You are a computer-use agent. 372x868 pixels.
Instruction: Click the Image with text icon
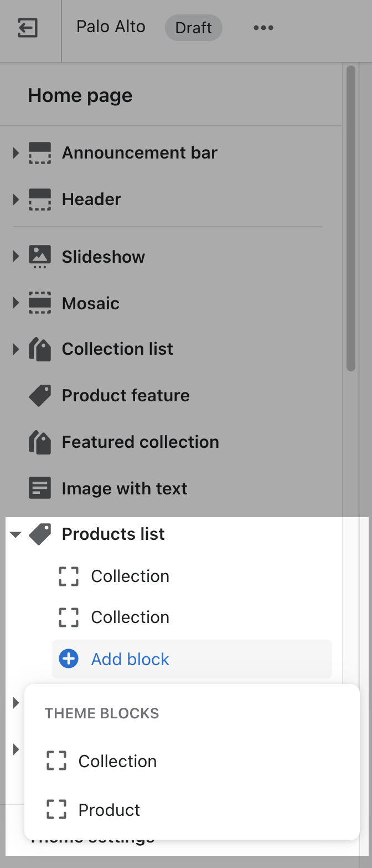click(x=40, y=488)
